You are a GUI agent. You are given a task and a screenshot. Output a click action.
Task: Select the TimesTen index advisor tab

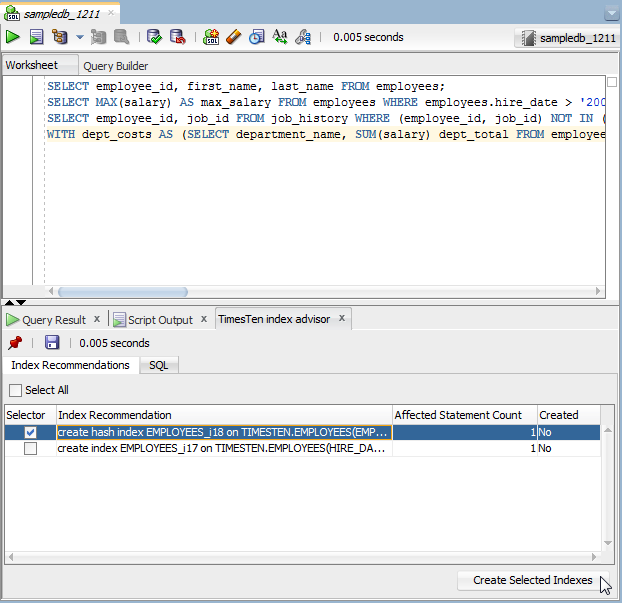274,319
